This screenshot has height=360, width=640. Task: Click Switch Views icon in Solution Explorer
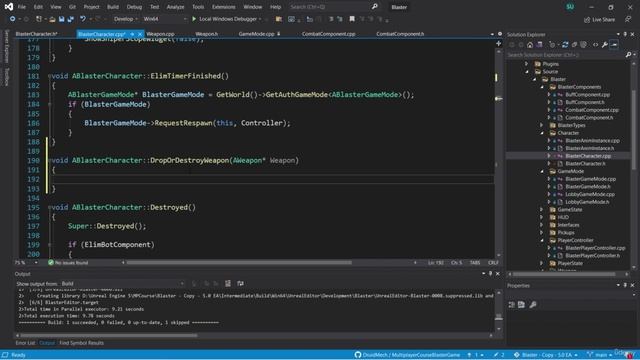540,44
